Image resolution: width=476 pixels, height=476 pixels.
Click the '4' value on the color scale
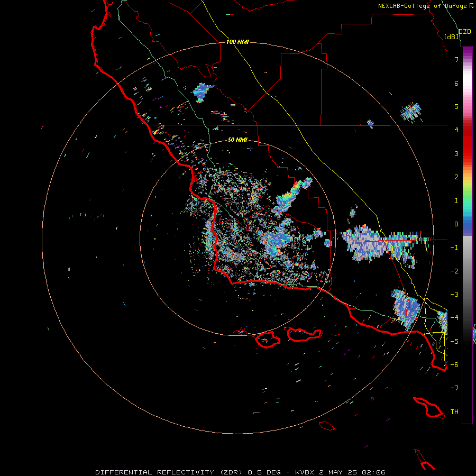[x=456, y=130]
